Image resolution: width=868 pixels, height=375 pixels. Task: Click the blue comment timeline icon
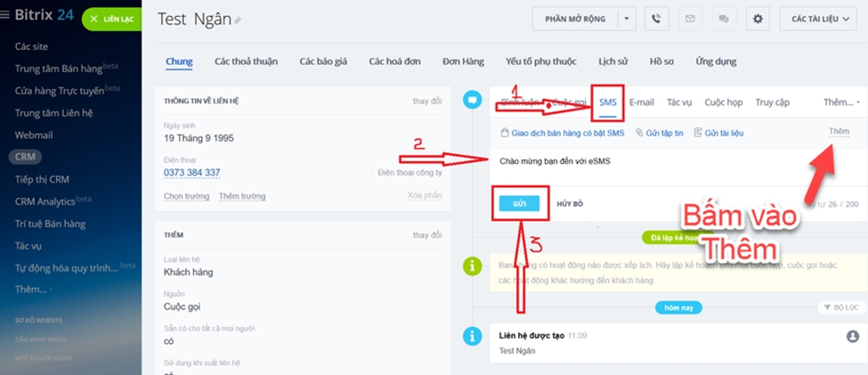[x=472, y=102]
